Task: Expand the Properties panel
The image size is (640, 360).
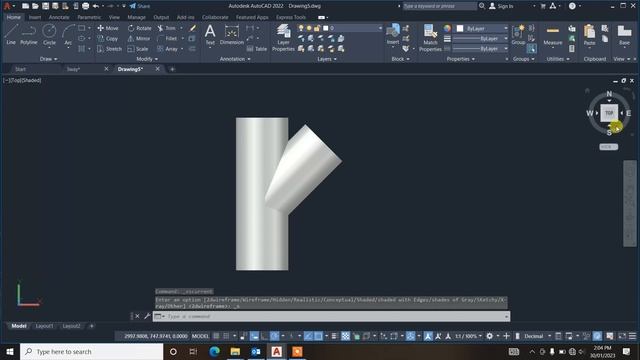Action: click(x=460, y=59)
